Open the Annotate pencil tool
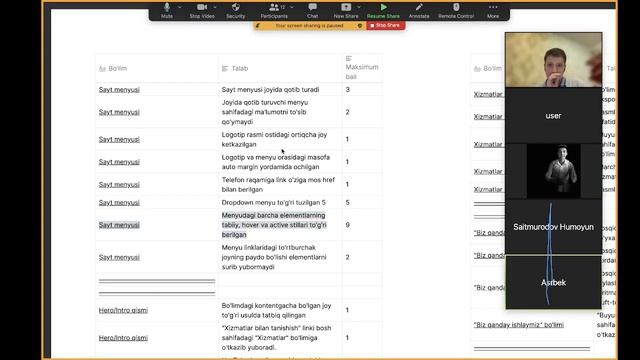The width and height of the screenshot is (640, 360). pyautogui.click(x=419, y=11)
